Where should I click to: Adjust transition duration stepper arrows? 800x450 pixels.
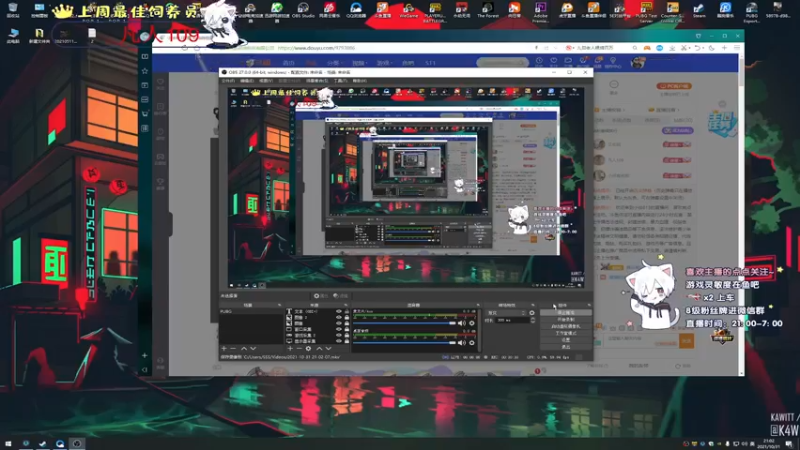pos(532,320)
